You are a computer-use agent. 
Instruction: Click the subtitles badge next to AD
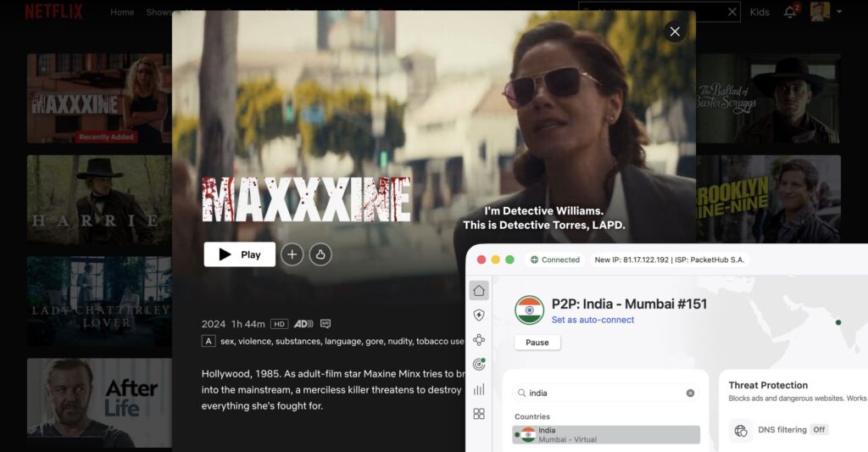coord(325,324)
